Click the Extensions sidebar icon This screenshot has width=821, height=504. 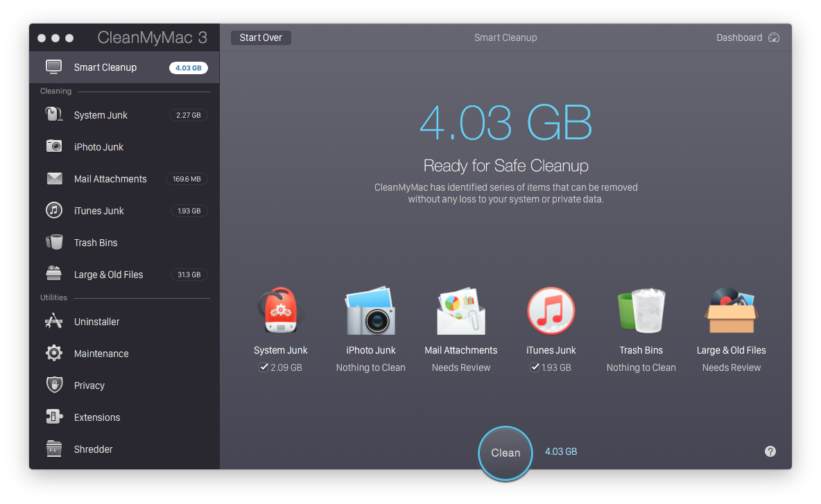(x=54, y=417)
